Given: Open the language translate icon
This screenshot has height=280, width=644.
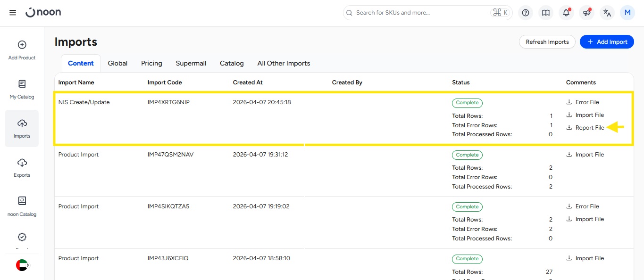Looking at the screenshot, I should click(607, 13).
